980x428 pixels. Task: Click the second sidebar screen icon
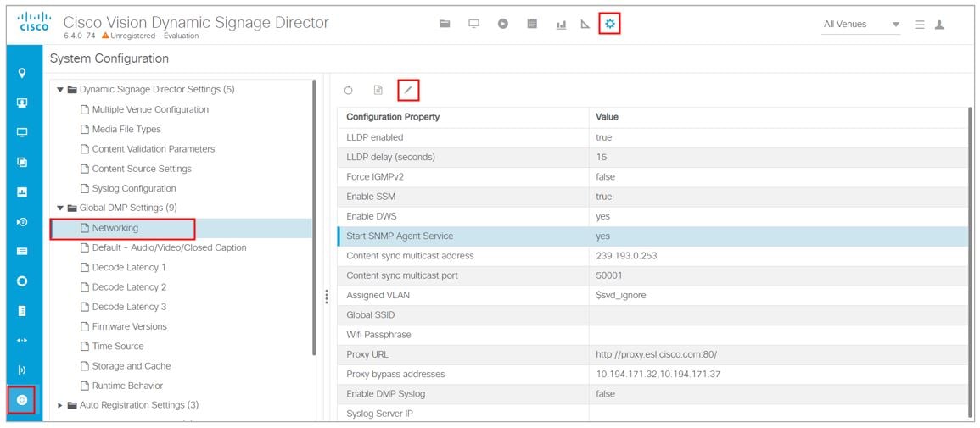click(x=23, y=103)
